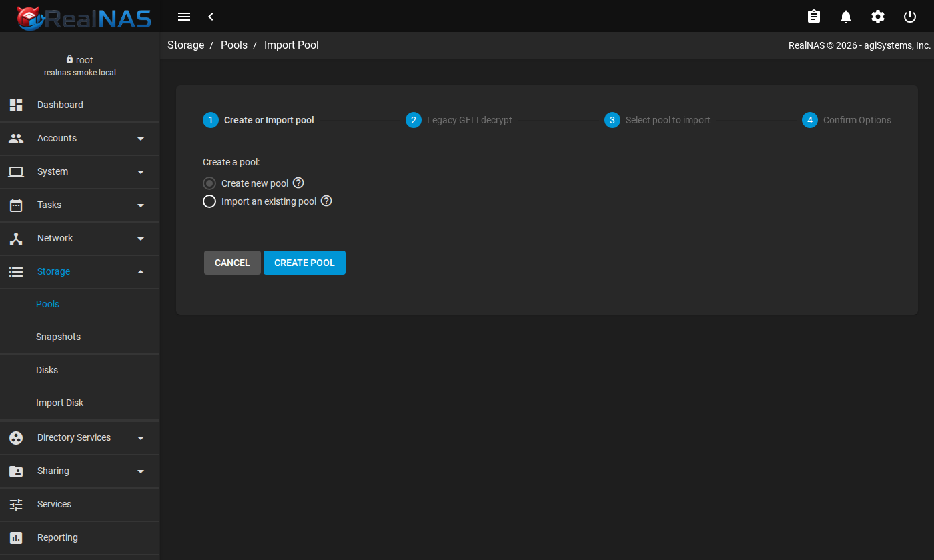934x560 pixels.
Task: Click the power icon in the top bar
Action: pyautogui.click(x=910, y=17)
